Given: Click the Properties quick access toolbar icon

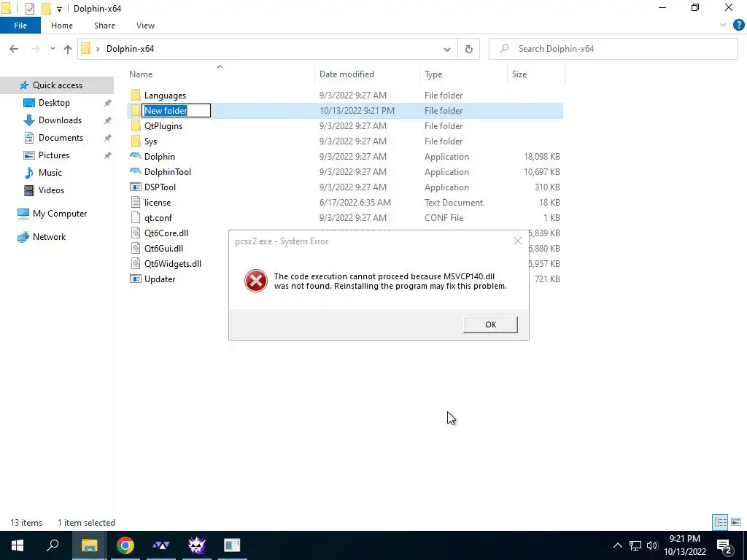Looking at the screenshot, I should 29,9.
